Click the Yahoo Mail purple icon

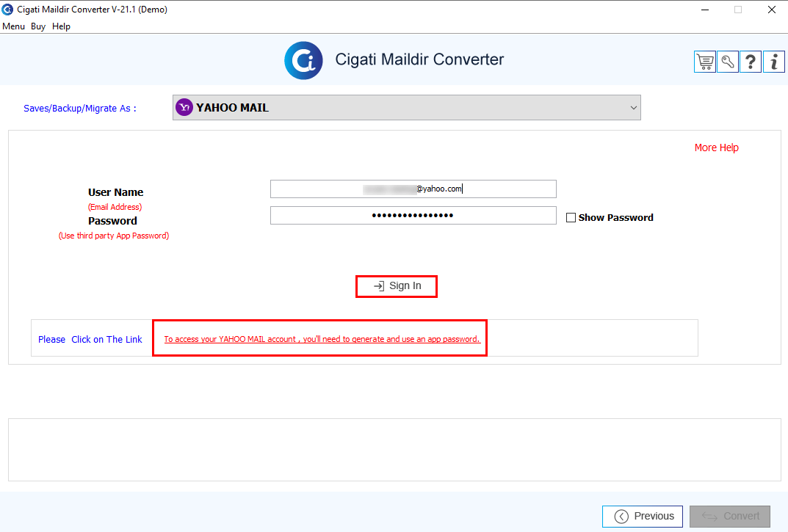click(184, 107)
